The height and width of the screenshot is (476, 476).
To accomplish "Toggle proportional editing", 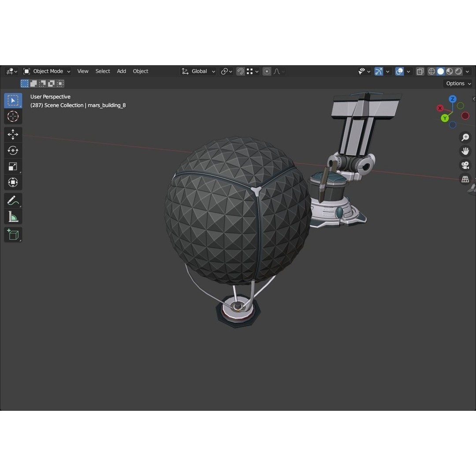I will [x=267, y=71].
